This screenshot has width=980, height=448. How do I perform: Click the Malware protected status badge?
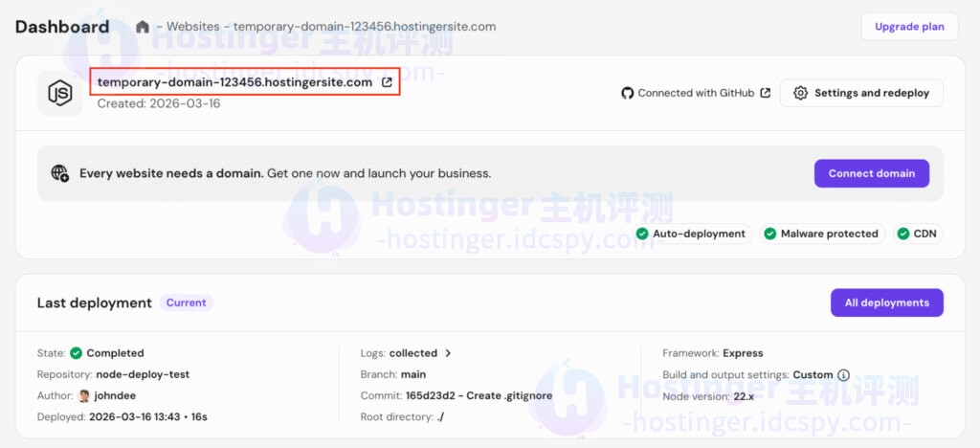(x=821, y=234)
